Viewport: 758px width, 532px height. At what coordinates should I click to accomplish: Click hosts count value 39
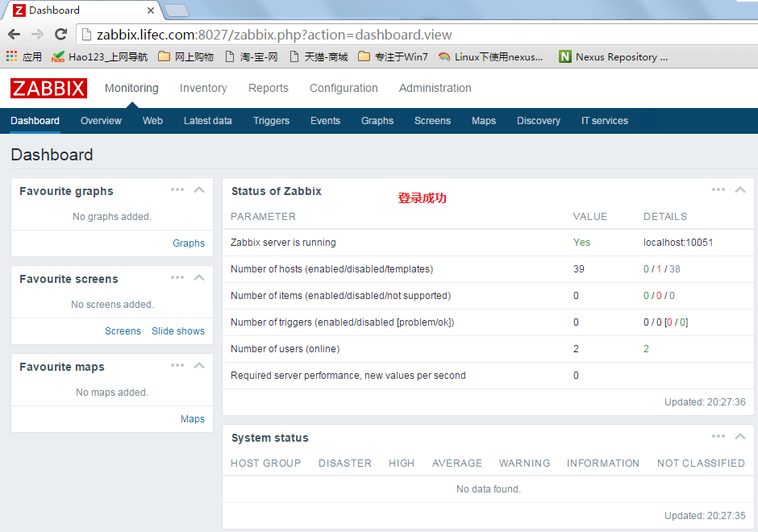point(579,269)
